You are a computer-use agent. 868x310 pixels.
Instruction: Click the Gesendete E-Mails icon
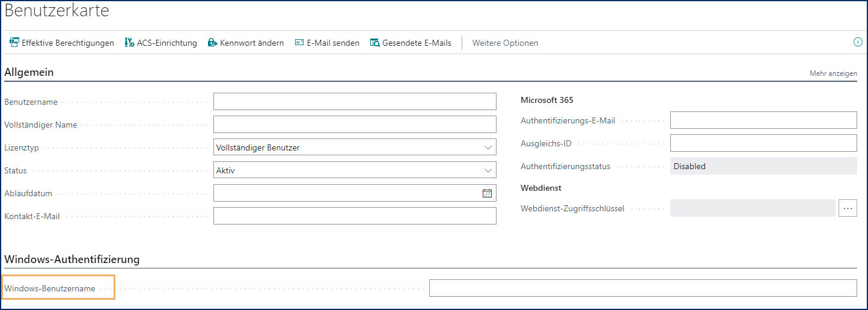point(375,43)
